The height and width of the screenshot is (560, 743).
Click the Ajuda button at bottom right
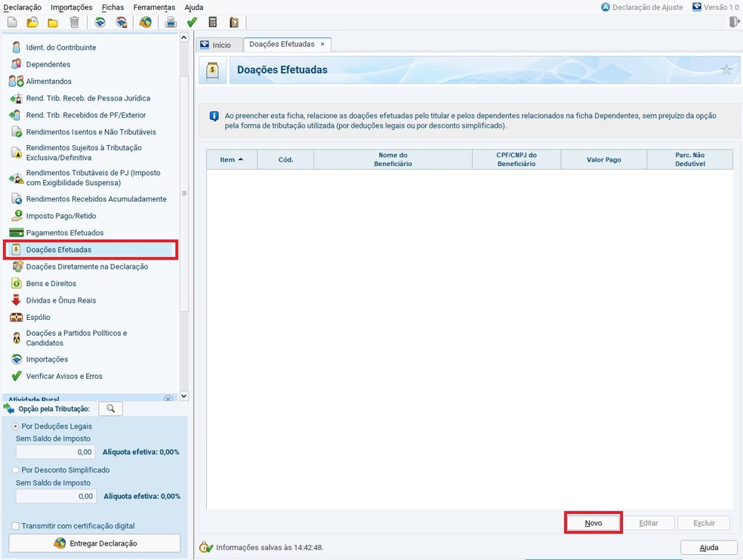pyautogui.click(x=709, y=548)
